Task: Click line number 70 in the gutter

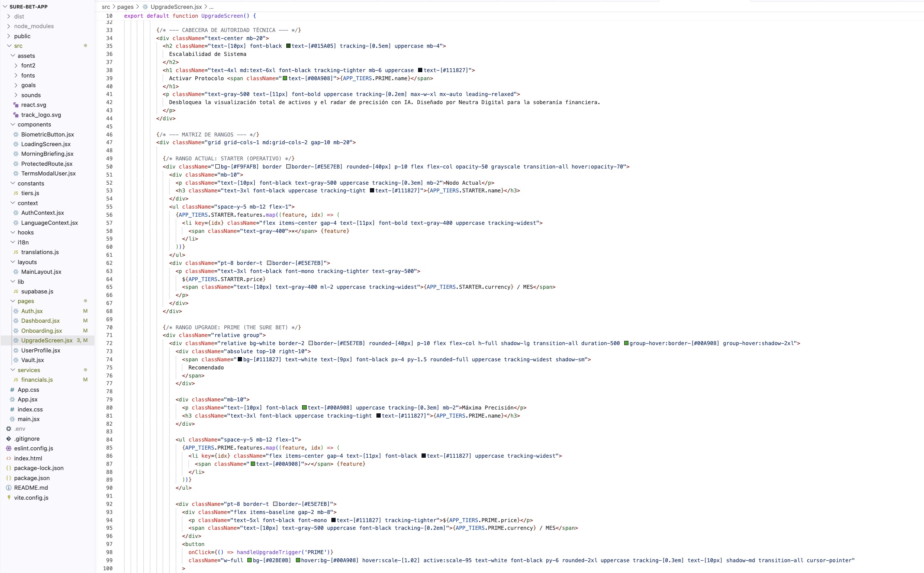Action: (109, 327)
